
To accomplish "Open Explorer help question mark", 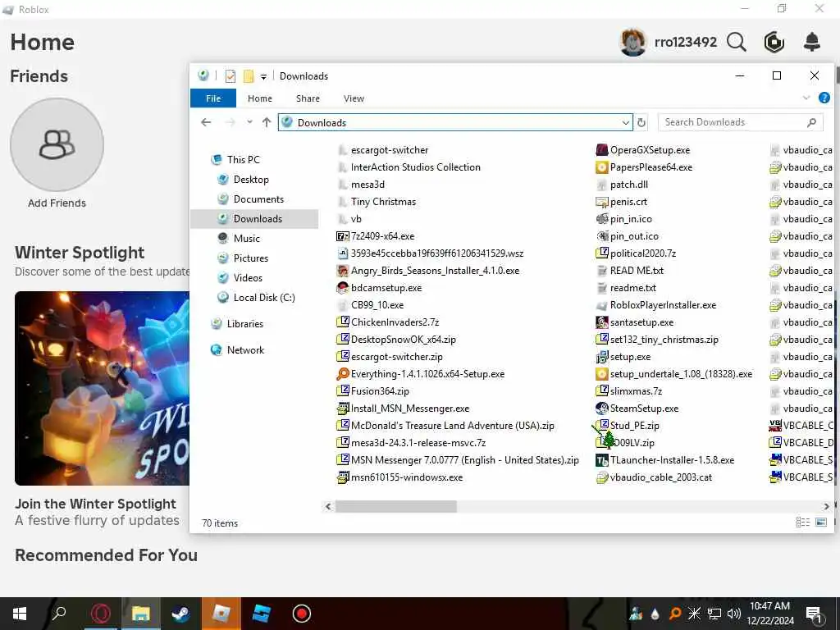I will click(824, 98).
